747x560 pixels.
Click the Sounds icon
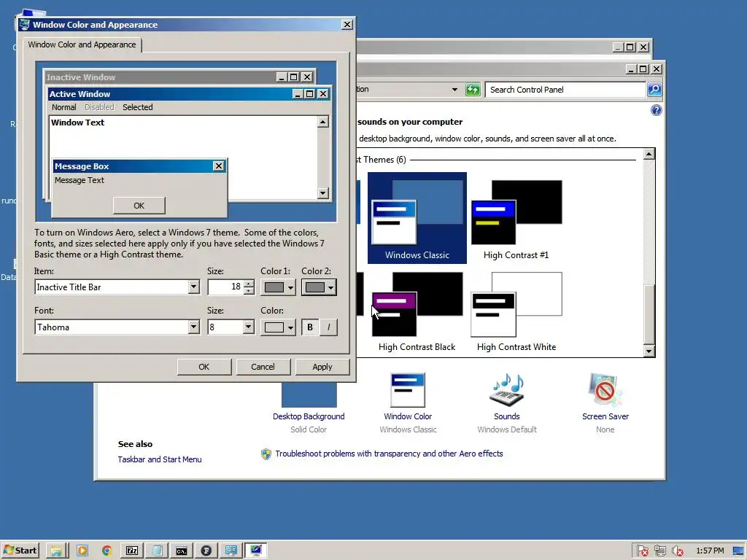pos(507,389)
